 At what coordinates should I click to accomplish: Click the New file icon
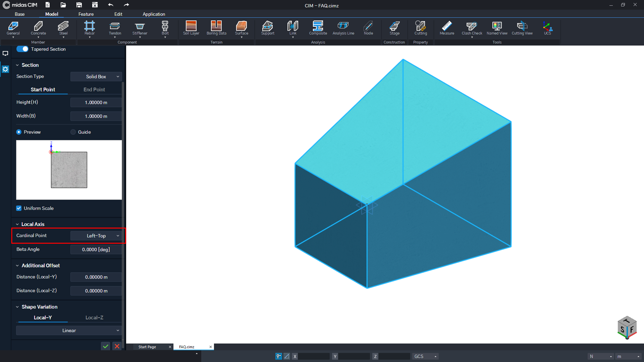tap(48, 5)
